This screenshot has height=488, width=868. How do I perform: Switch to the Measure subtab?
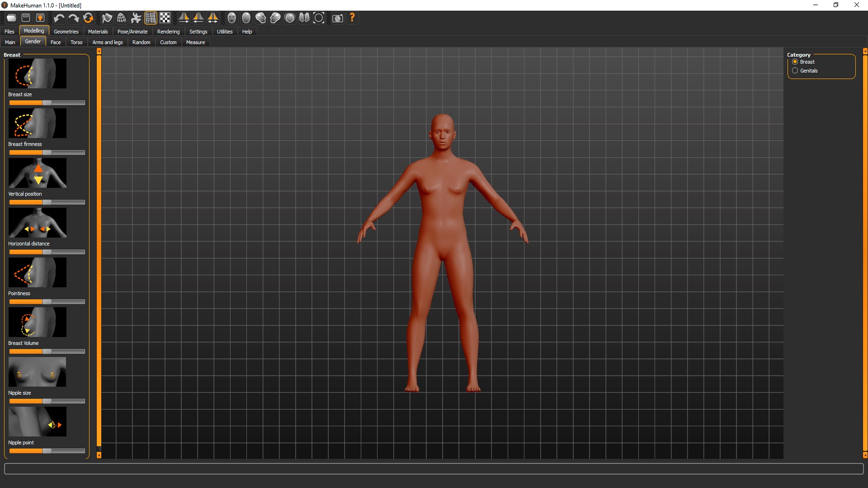pyautogui.click(x=195, y=42)
